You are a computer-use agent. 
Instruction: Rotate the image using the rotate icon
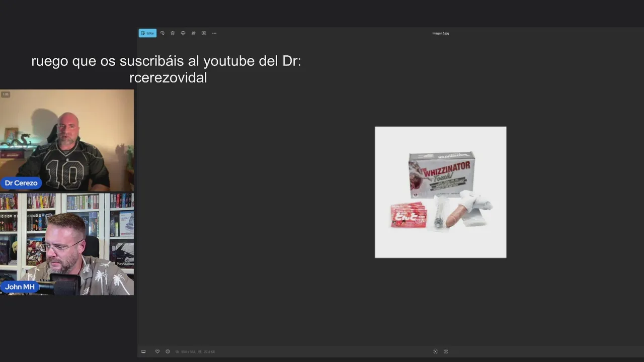tap(162, 33)
